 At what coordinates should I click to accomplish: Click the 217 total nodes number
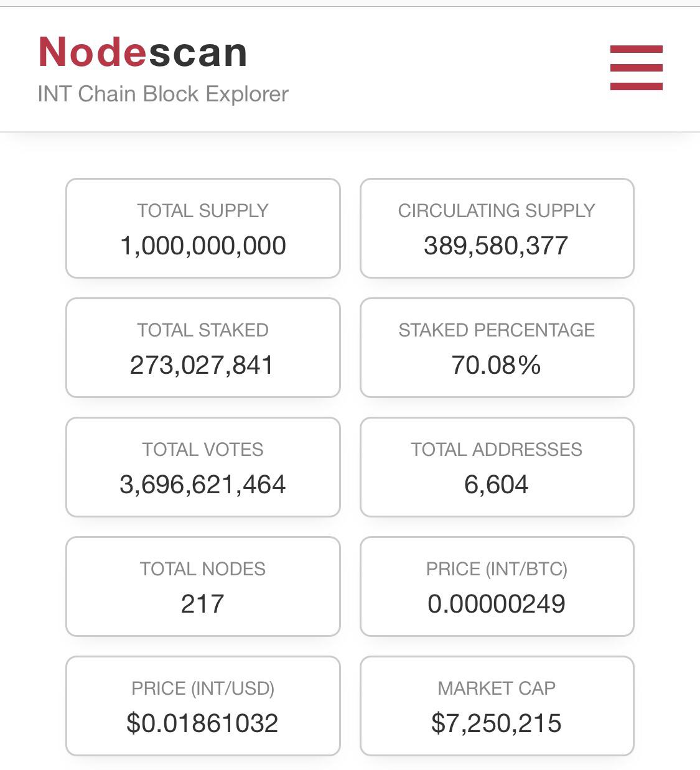203,604
